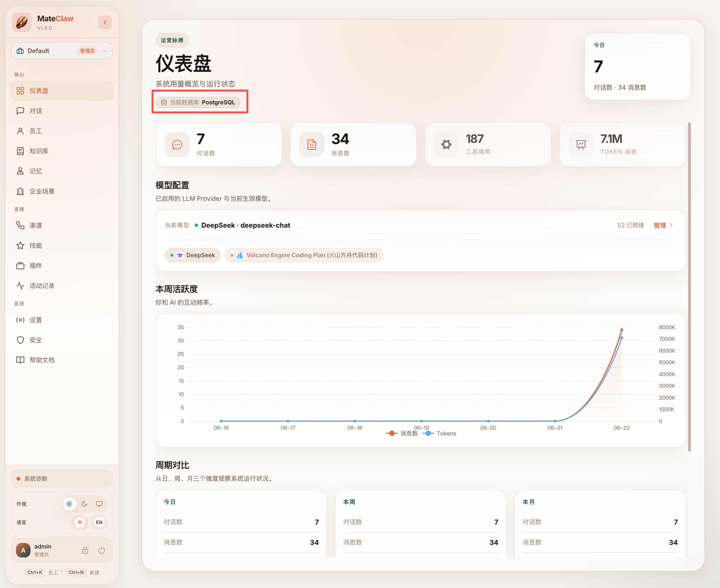The height and width of the screenshot is (588, 720).
Task: Click the database icon in the PostgreSQL chip
Action: pos(164,102)
